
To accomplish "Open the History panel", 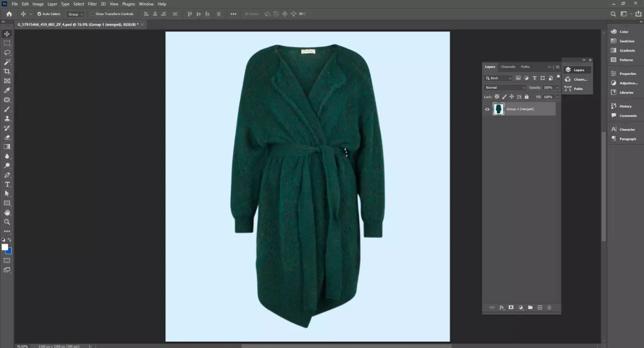I will (621, 106).
